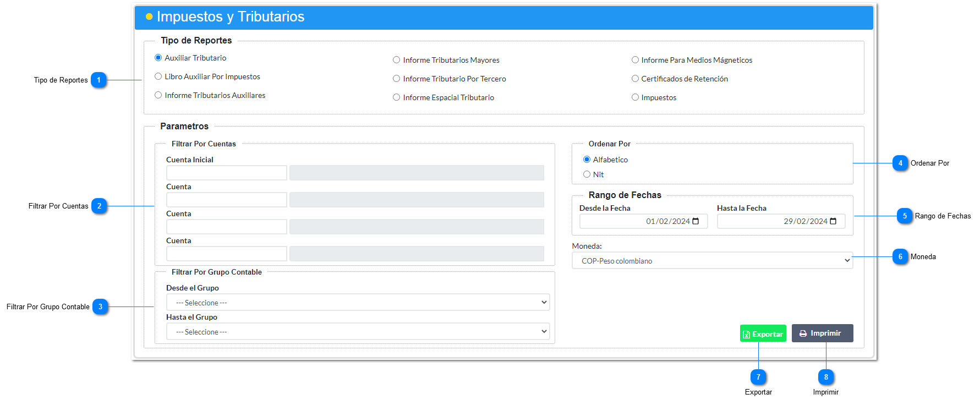980x405 pixels.
Task: Click the Exportar button
Action: [x=763, y=334]
